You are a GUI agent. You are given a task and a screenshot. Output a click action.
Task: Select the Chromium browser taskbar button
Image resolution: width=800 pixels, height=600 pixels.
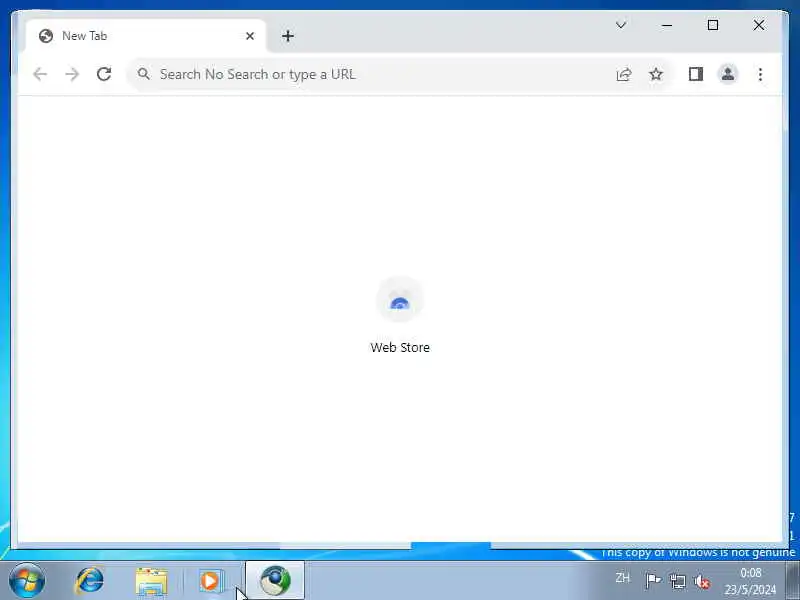275,581
